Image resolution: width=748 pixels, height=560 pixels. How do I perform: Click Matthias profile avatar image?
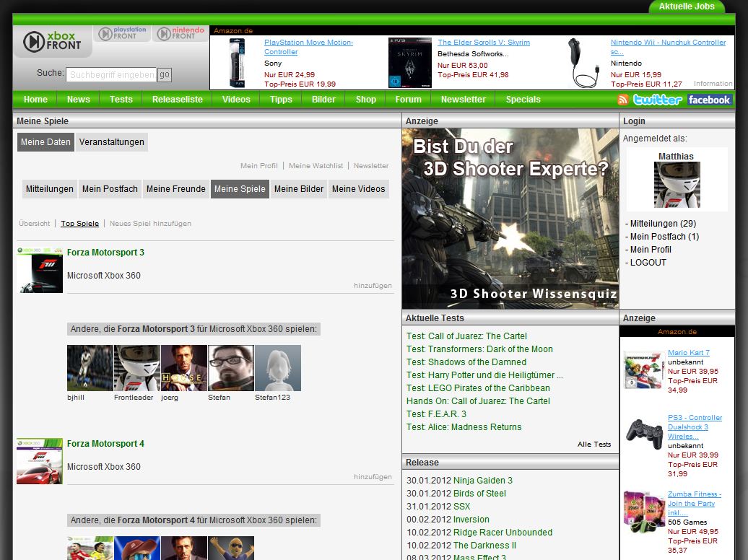tap(677, 185)
